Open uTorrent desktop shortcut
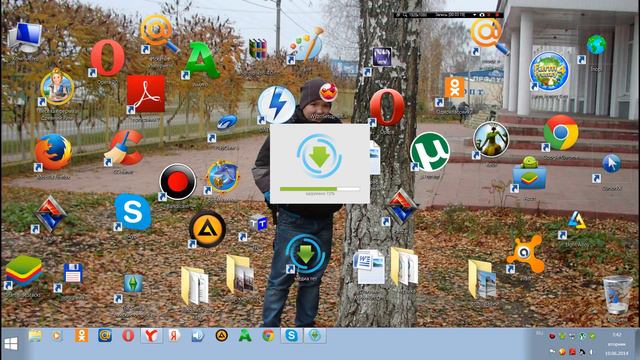The width and height of the screenshot is (640, 360). click(429, 152)
